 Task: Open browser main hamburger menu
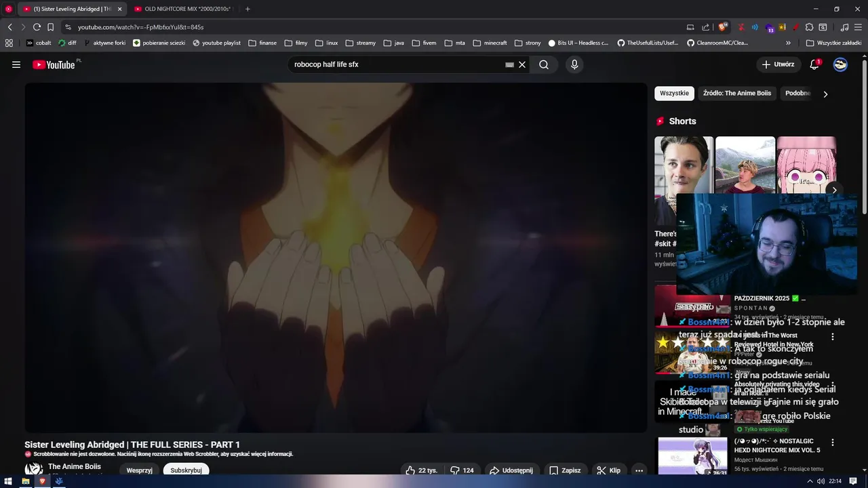[x=858, y=27]
